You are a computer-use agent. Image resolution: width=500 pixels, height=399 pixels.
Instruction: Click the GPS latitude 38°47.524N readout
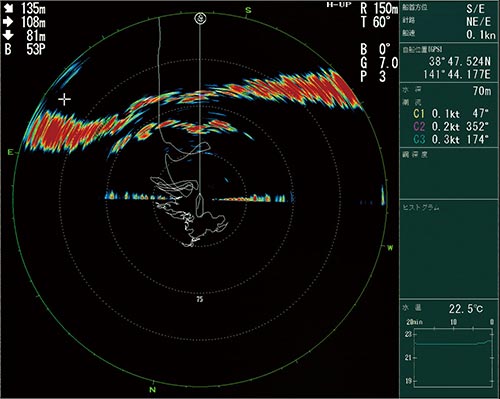(460, 61)
